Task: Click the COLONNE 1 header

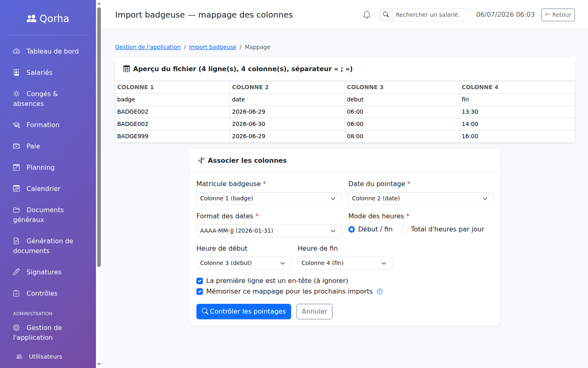Action: pos(173,87)
